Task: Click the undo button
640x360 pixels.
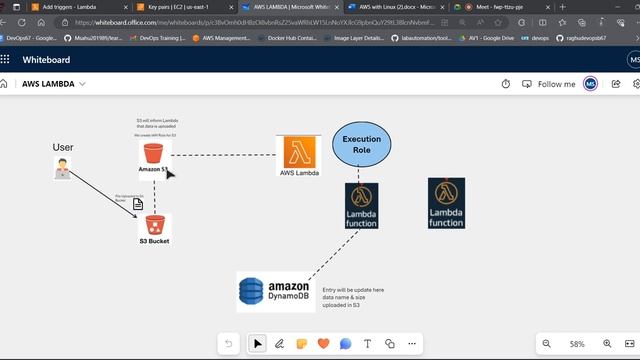Action: coord(229,344)
